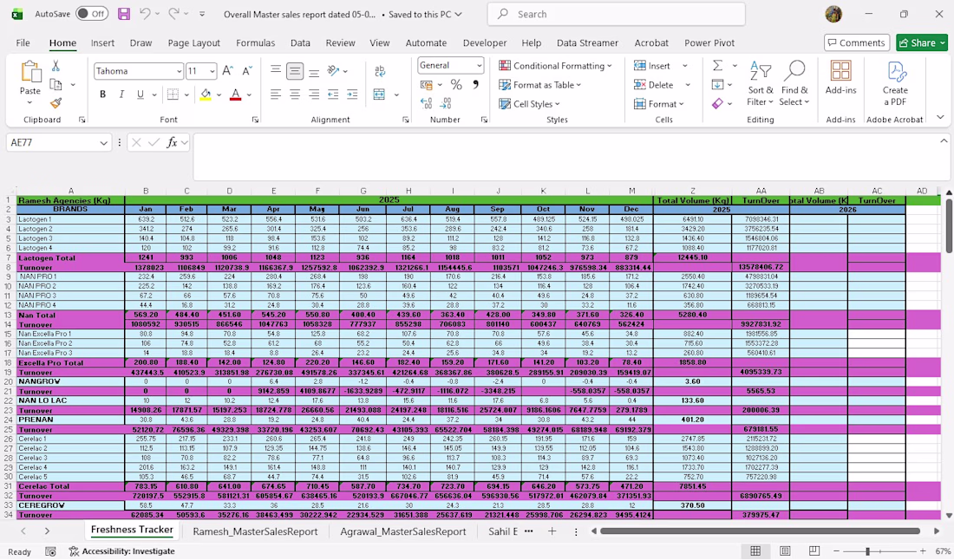The height and width of the screenshot is (560, 954).
Task: Open the Add-ins icon
Action: [x=841, y=78]
